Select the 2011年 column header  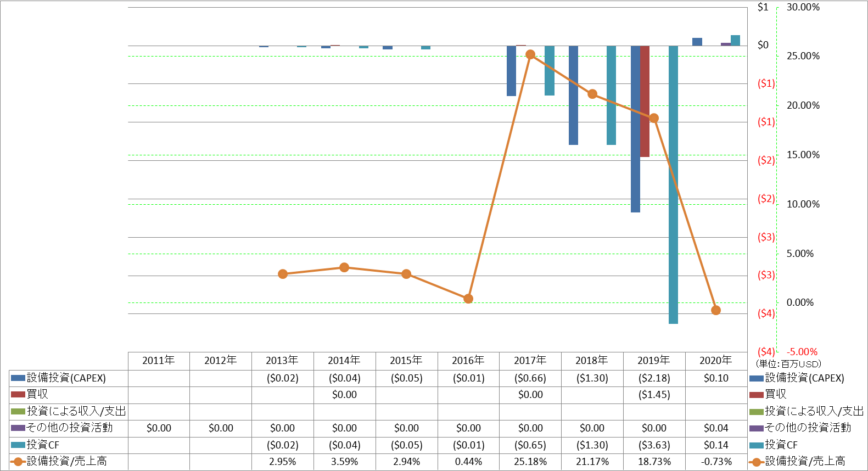(159, 361)
